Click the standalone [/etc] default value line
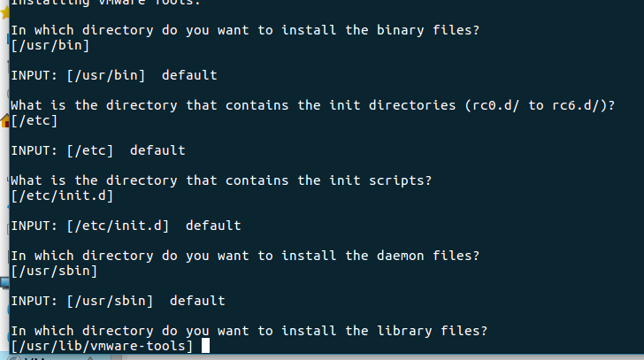Image resolution: width=644 pixels, height=360 pixels. pos(34,120)
